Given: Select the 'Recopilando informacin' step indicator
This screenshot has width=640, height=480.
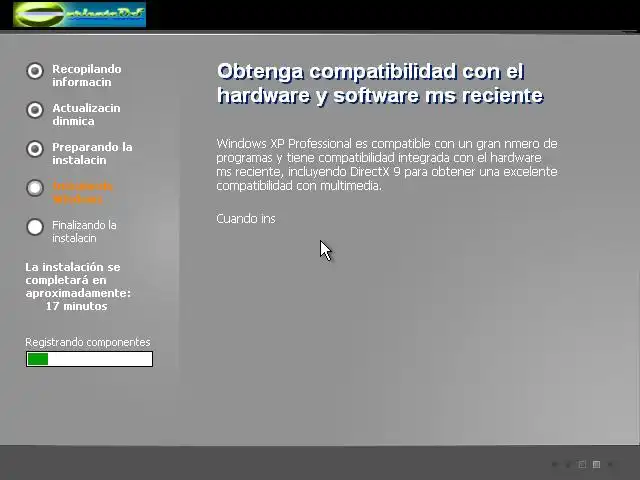Looking at the screenshot, I should [x=35, y=71].
